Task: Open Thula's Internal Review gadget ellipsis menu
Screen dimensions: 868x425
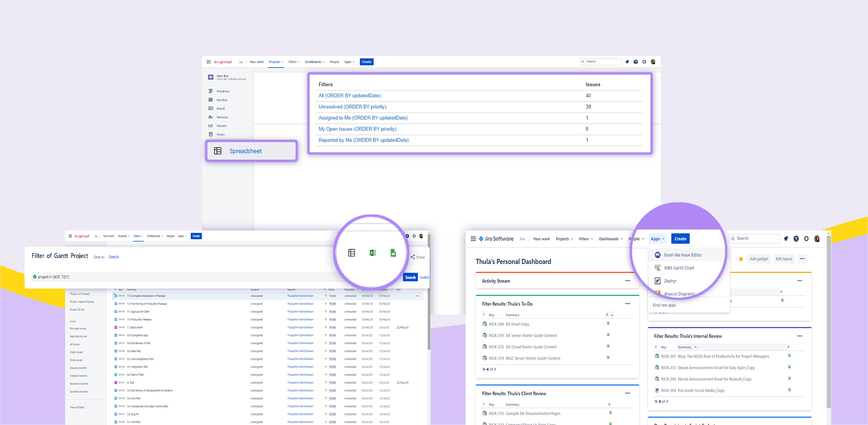Action: tap(800, 336)
